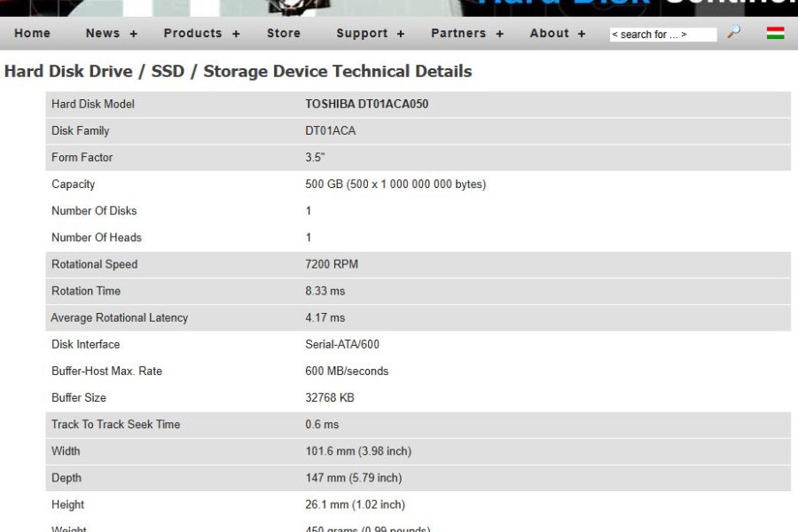Viewport: 798px width, 532px height.
Task: Open the Partners menu
Action: (x=458, y=33)
